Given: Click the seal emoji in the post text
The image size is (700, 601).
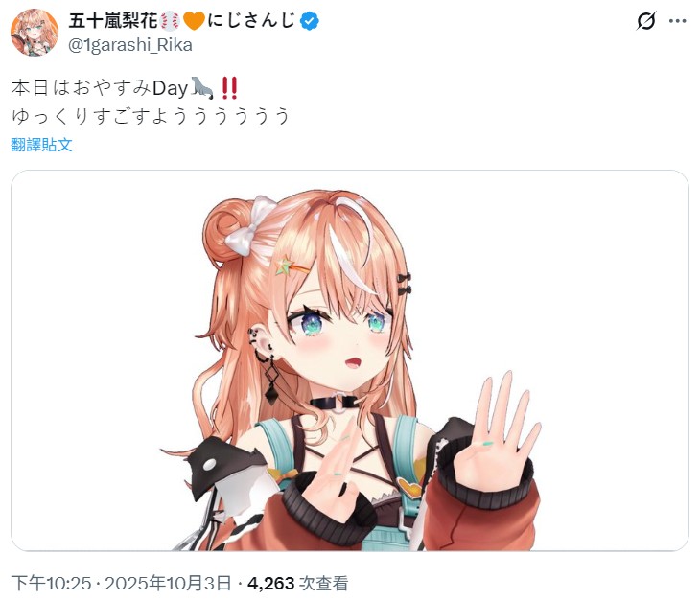Looking at the screenshot, I should tap(202, 87).
